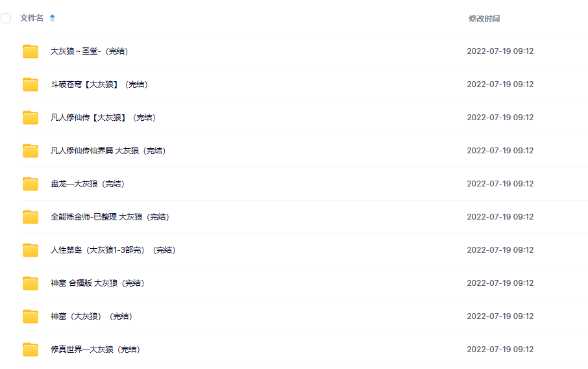Open folder 神墓（大灰狼）（完结）

tap(92, 316)
